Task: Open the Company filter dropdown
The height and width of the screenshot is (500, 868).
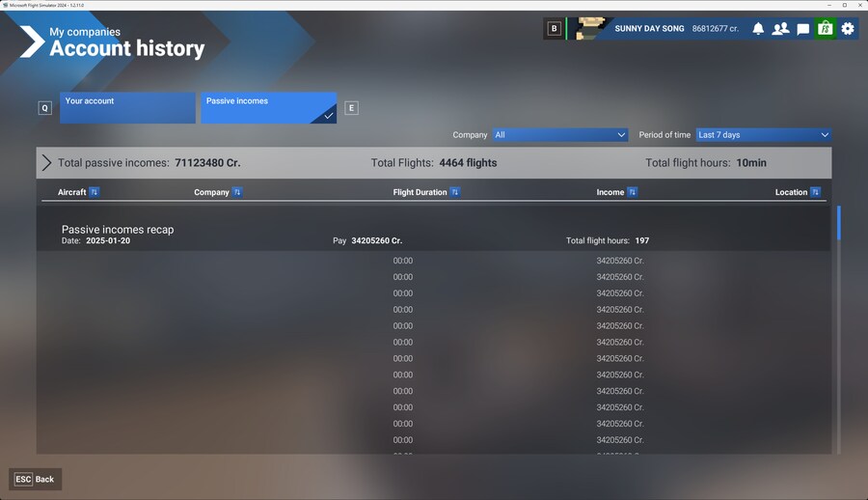Action: [x=560, y=135]
